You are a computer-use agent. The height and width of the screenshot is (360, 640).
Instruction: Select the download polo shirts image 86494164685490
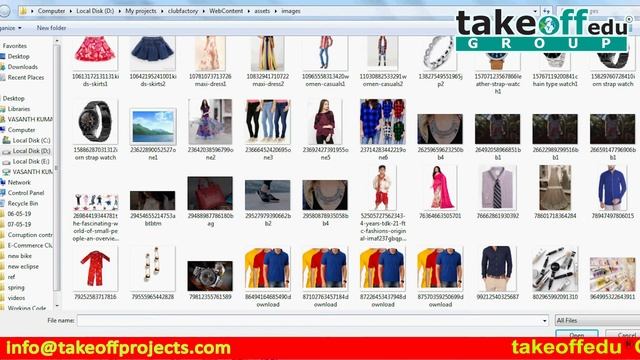(x=268, y=269)
